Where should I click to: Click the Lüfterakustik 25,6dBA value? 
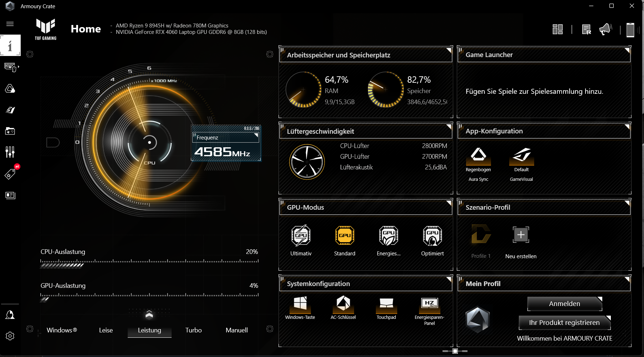click(436, 167)
